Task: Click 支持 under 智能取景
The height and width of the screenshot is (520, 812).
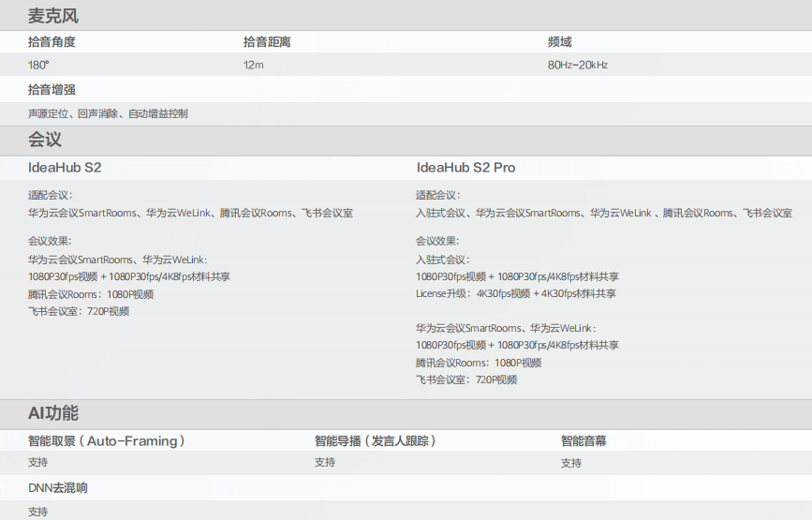Action: click(37, 462)
